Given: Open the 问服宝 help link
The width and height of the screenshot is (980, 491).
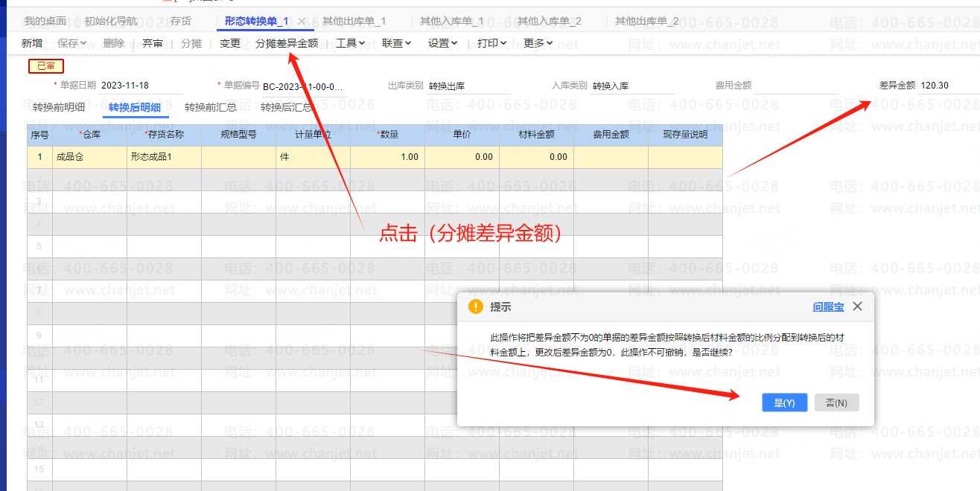Looking at the screenshot, I should coord(828,307).
